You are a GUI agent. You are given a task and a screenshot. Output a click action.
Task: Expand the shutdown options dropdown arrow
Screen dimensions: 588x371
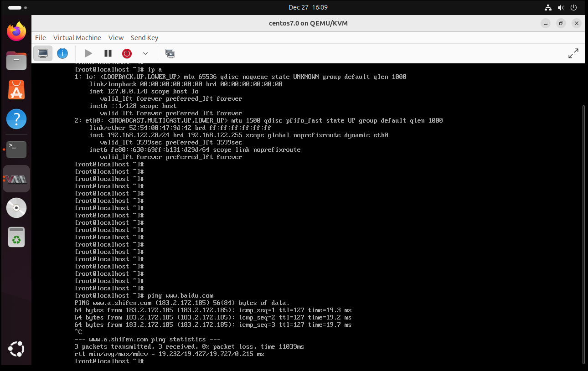145,54
